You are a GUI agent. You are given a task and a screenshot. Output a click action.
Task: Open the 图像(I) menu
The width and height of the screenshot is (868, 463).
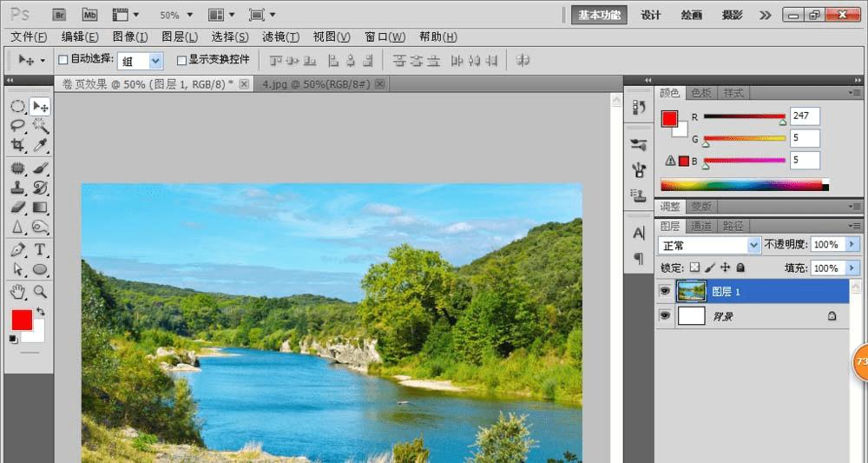click(130, 37)
